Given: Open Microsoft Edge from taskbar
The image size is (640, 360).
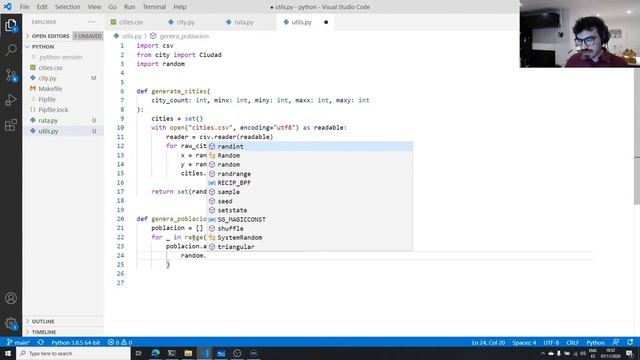Looking at the screenshot, I should (x=156, y=353).
